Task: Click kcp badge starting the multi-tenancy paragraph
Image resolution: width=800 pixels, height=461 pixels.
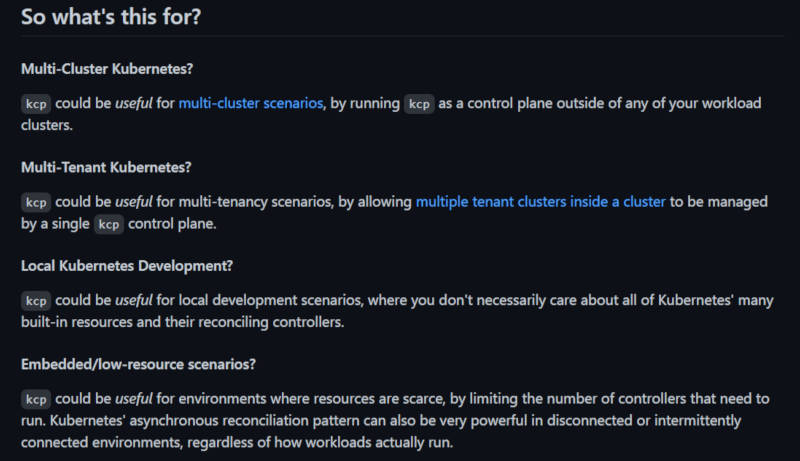Action: 36,202
